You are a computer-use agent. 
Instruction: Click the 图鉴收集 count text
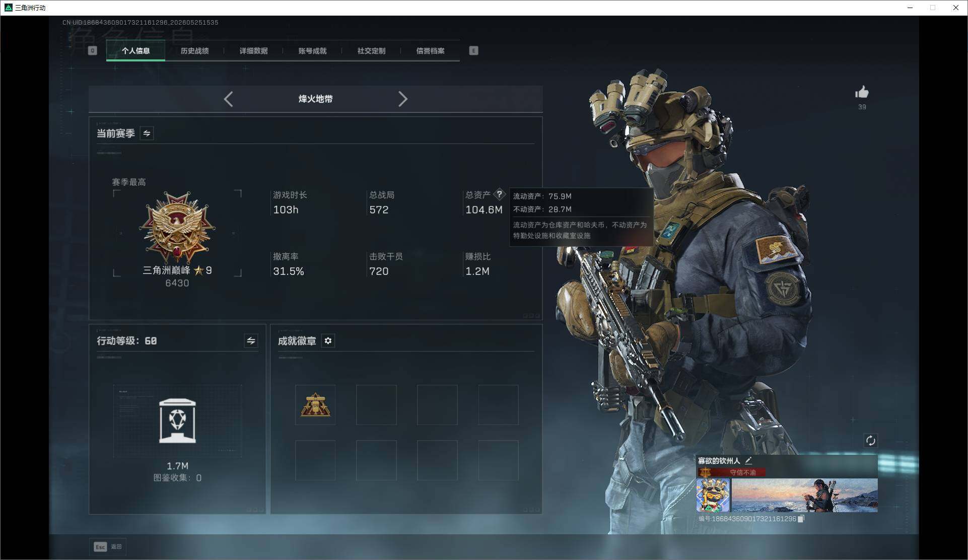(177, 478)
